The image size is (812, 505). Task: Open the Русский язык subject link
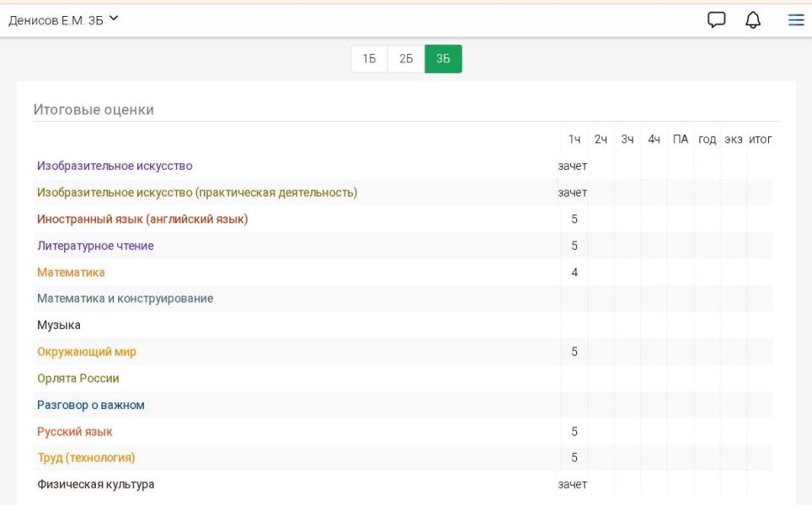pos(75,432)
